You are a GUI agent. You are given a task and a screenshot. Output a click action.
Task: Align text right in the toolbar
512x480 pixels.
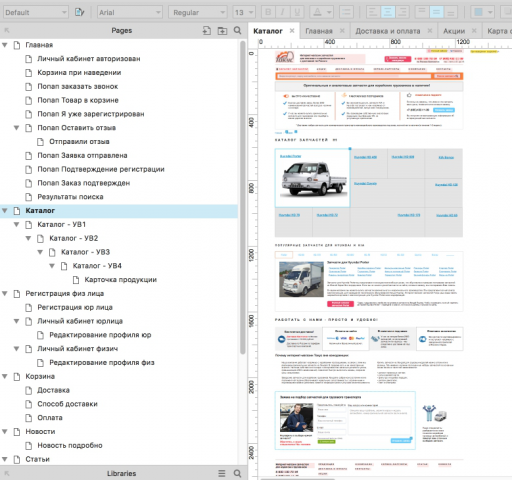point(402,13)
